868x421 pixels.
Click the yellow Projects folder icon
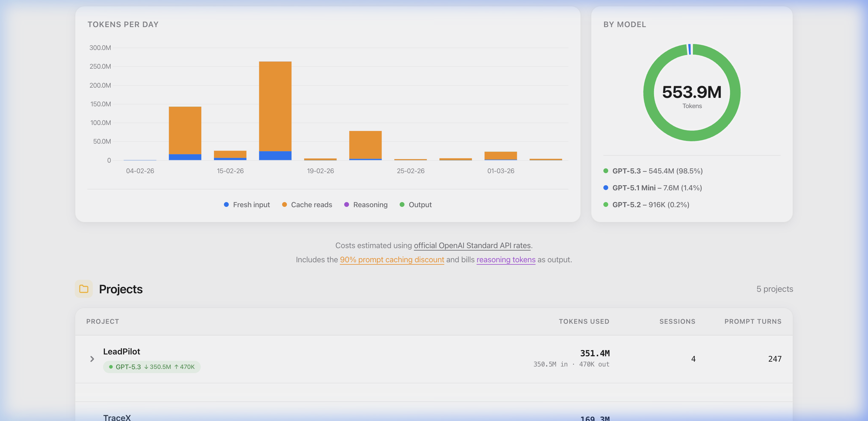coord(83,288)
